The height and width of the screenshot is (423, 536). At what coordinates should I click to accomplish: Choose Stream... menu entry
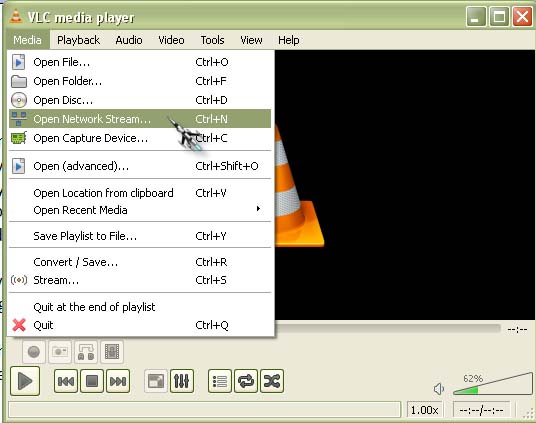(139, 280)
